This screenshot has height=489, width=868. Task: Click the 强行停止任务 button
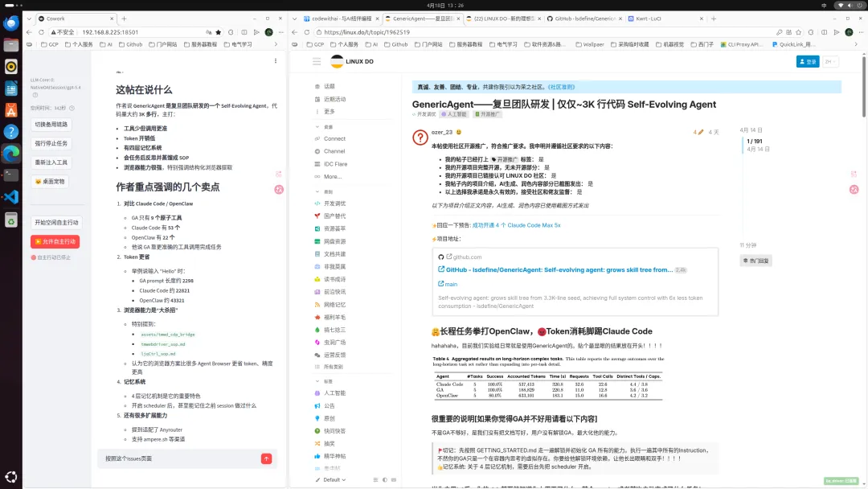(x=51, y=143)
